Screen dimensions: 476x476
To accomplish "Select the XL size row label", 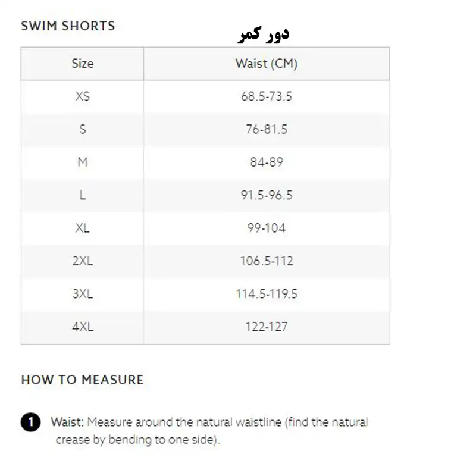I will tap(82, 228).
